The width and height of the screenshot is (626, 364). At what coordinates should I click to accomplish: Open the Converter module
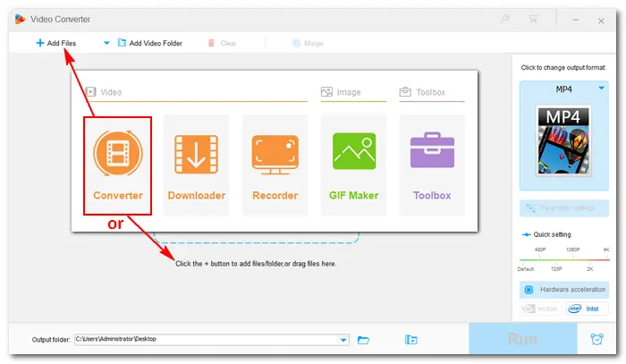[x=118, y=165]
